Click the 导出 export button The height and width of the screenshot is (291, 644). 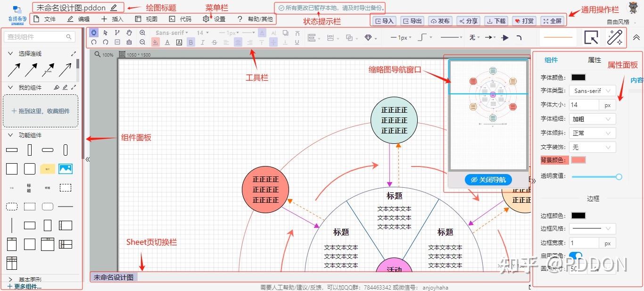point(412,20)
